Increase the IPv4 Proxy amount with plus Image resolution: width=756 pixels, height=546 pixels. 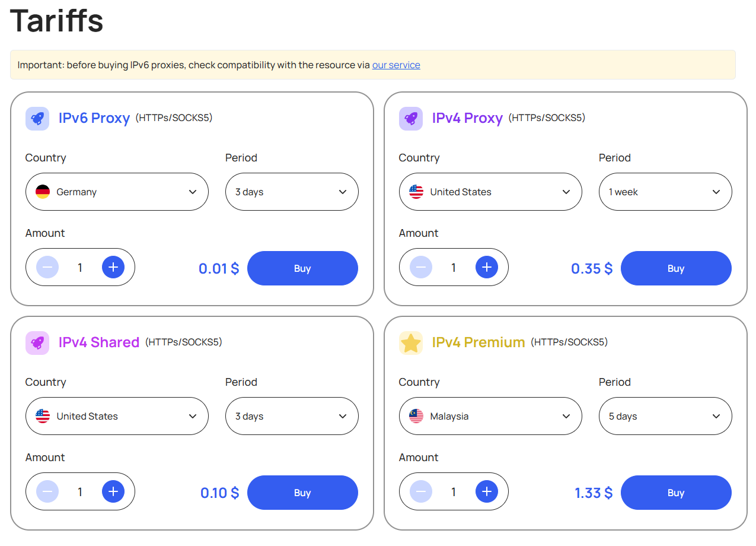(487, 267)
